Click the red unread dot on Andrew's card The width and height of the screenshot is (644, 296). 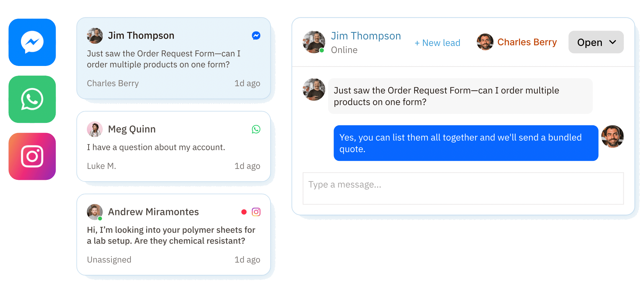tap(244, 212)
